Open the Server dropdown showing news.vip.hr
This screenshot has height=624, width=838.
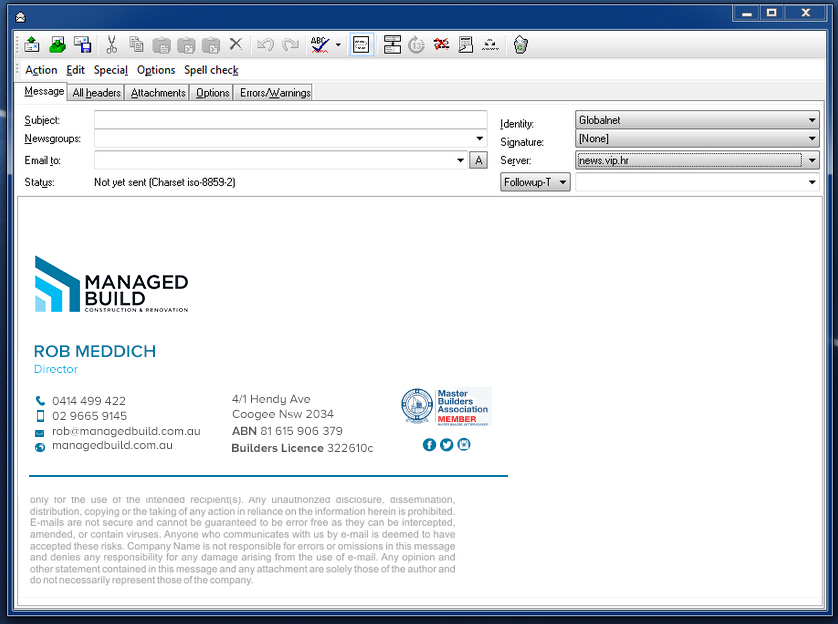coord(697,160)
